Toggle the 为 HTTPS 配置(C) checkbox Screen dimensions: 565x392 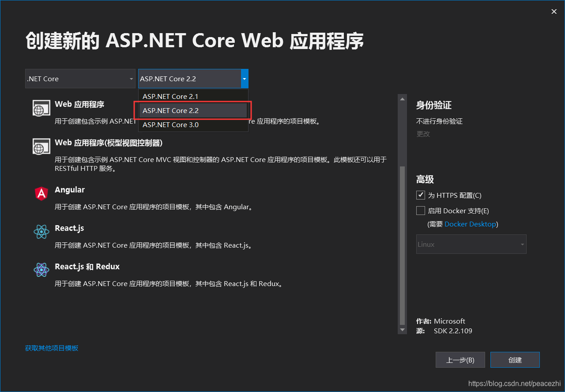coord(420,195)
